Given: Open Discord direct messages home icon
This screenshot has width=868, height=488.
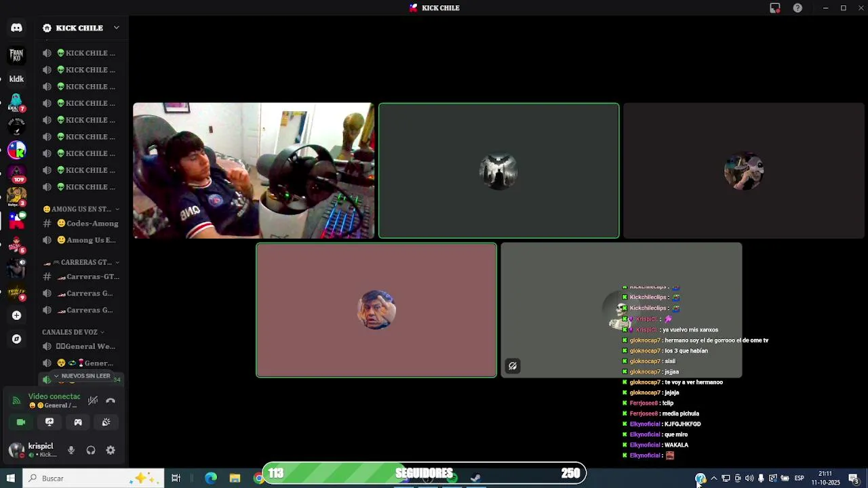Looking at the screenshot, I should (x=16, y=28).
